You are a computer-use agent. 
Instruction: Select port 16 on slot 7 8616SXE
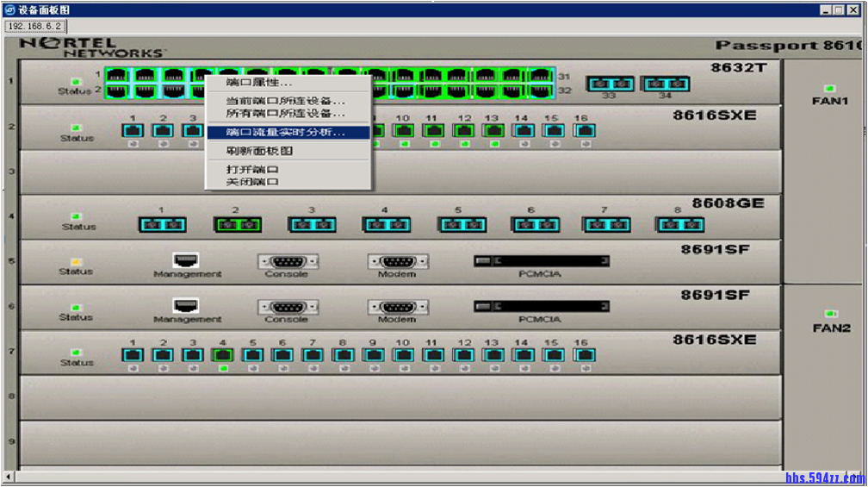coord(584,355)
